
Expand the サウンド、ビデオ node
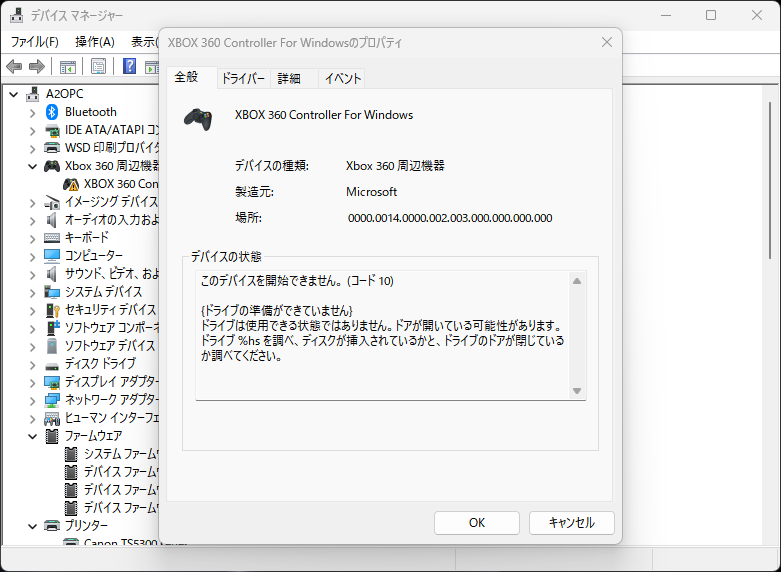pyautogui.click(x=33, y=275)
